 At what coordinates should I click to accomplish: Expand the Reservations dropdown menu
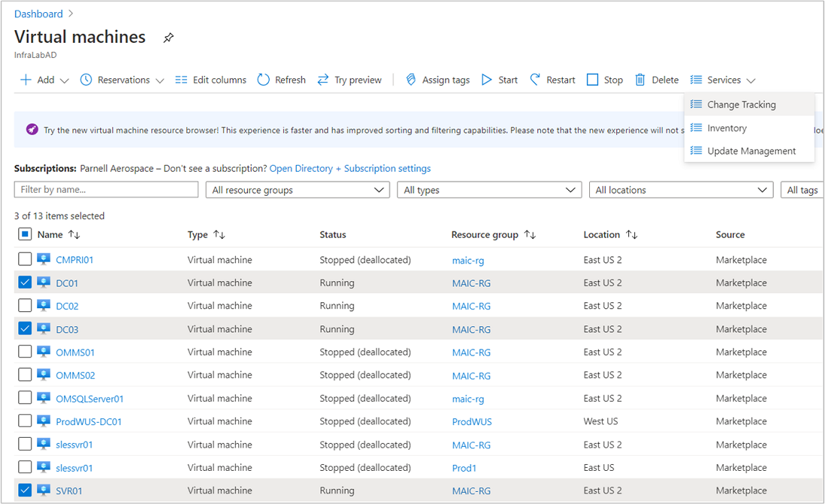pyautogui.click(x=122, y=80)
